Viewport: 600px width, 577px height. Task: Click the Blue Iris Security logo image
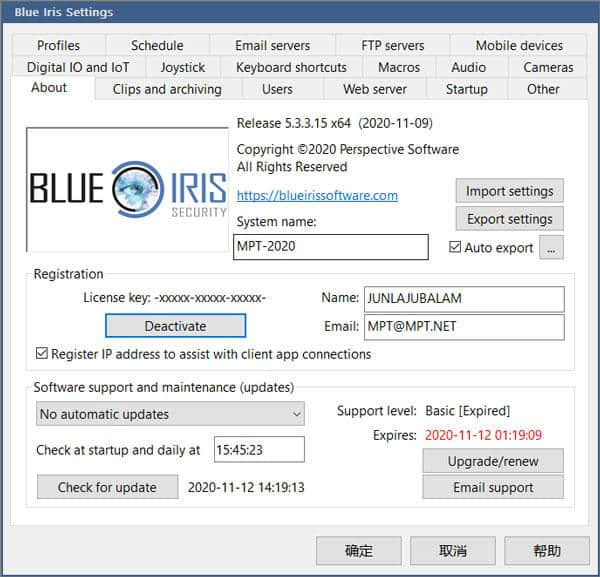coord(127,189)
